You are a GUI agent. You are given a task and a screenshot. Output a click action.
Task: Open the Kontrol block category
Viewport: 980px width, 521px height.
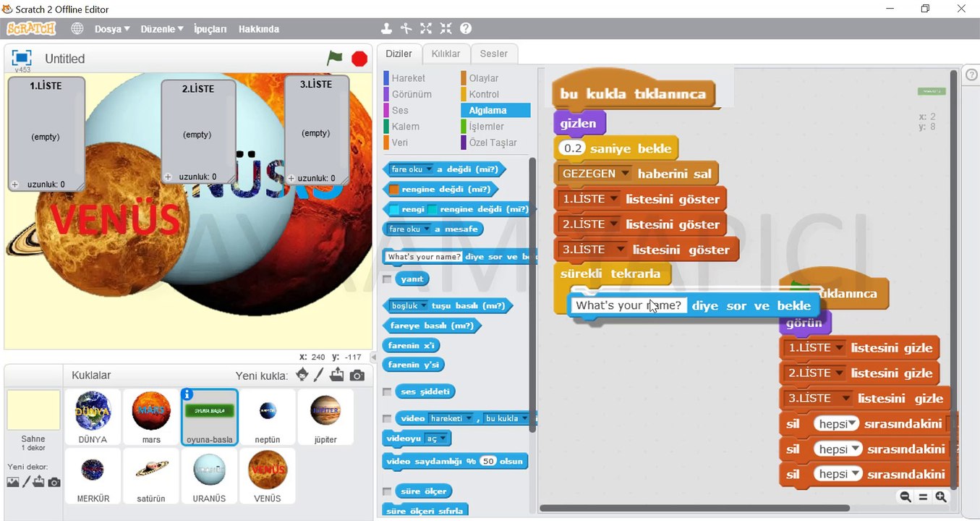click(484, 94)
